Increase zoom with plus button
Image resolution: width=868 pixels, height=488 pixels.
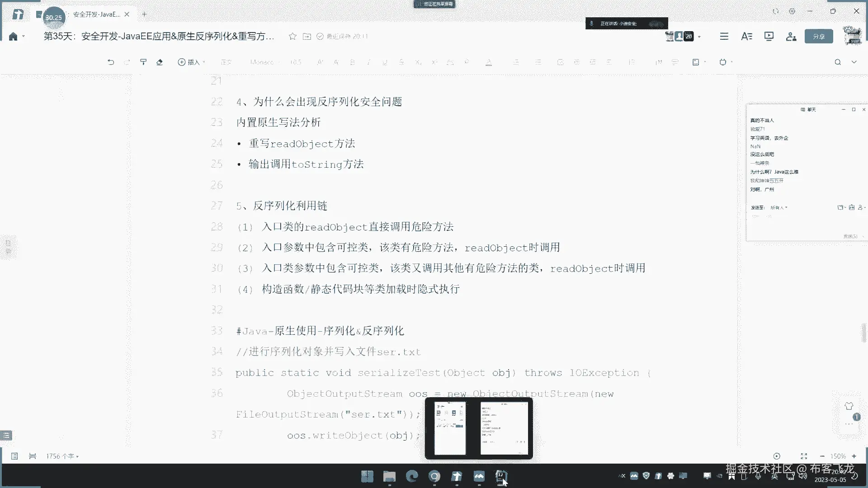pos(854,456)
